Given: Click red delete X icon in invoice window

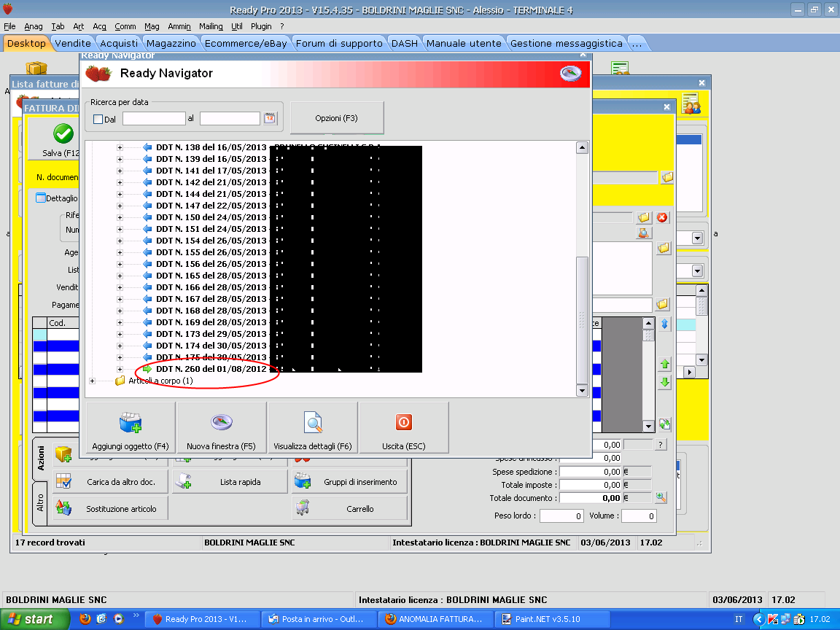Looking at the screenshot, I should point(663,217).
